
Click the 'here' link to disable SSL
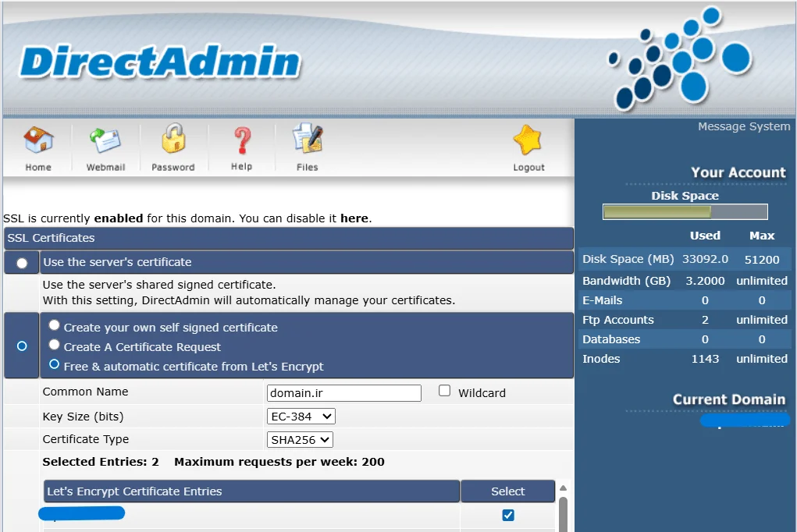tap(354, 218)
